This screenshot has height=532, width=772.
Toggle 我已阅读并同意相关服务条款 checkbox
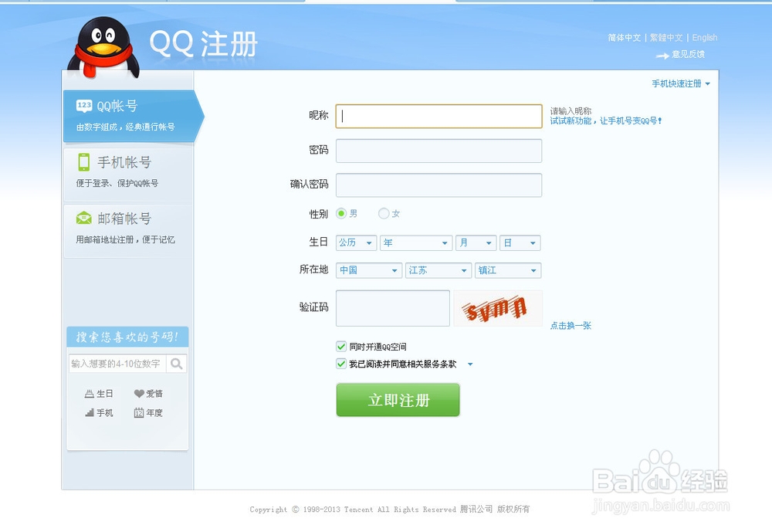click(341, 364)
